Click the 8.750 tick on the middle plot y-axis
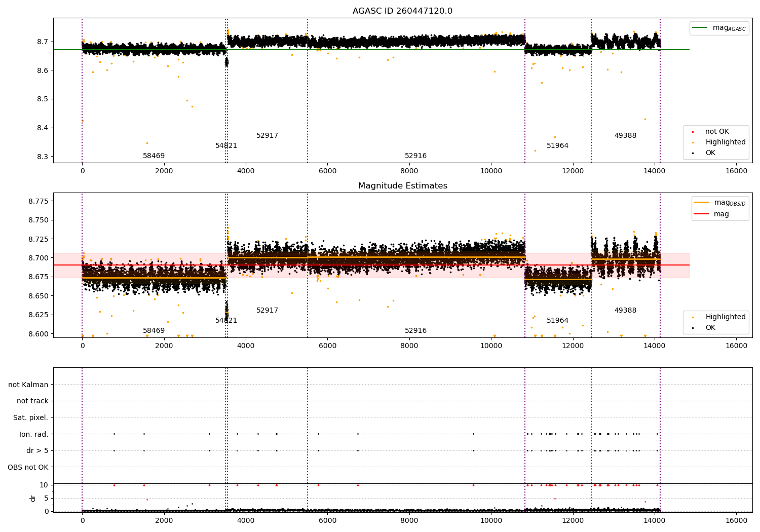 39,220
